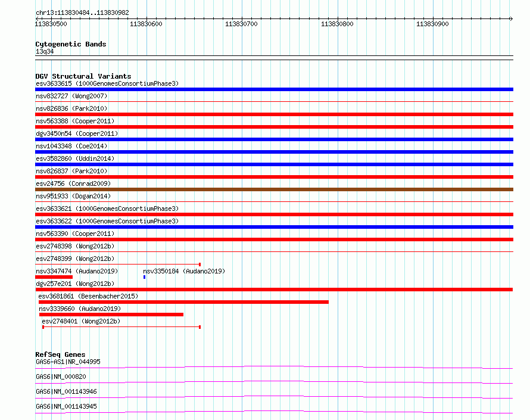The height and width of the screenshot is (420, 530).
Task: Open variant esv2748399 (Wong2012b) label
Action: [x=75, y=259]
